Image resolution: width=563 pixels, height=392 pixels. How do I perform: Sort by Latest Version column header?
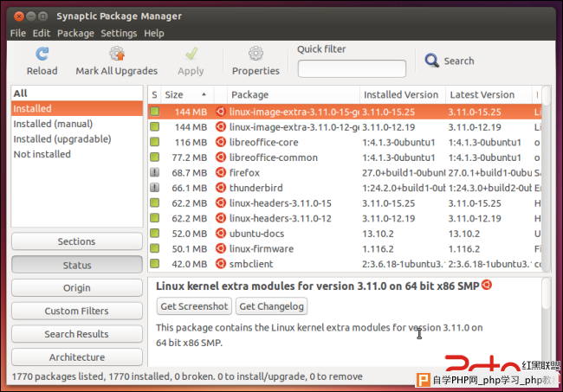(x=489, y=94)
